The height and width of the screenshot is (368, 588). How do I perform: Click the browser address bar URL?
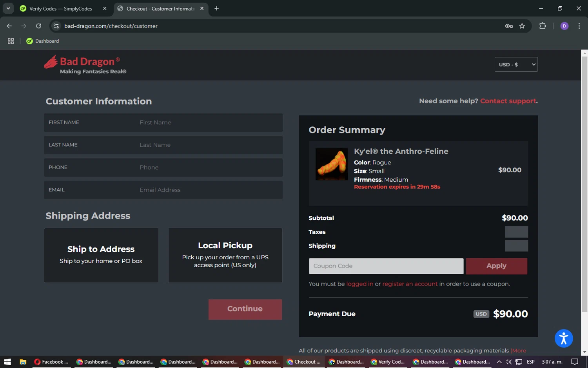(x=111, y=26)
